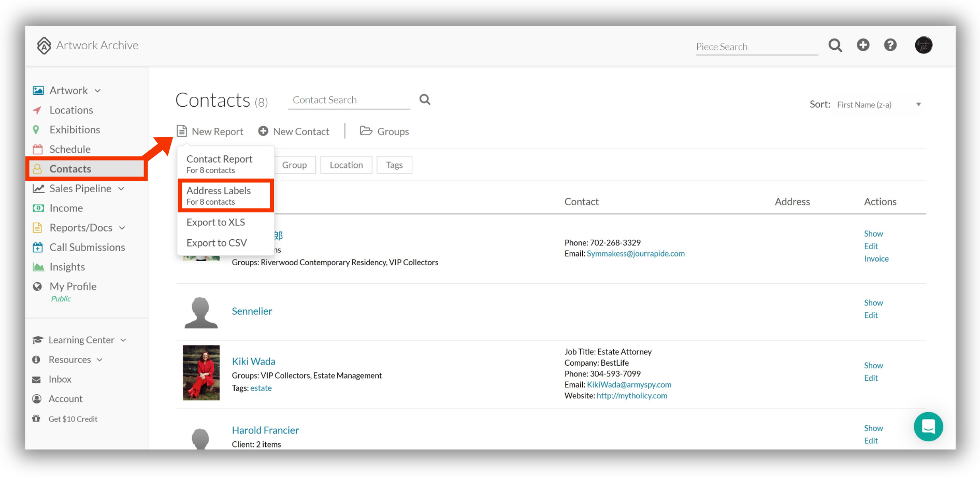Expand the Sales Pipeline submenu
The height and width of the screenshot is (477, 980).
[x=121, y=189]
